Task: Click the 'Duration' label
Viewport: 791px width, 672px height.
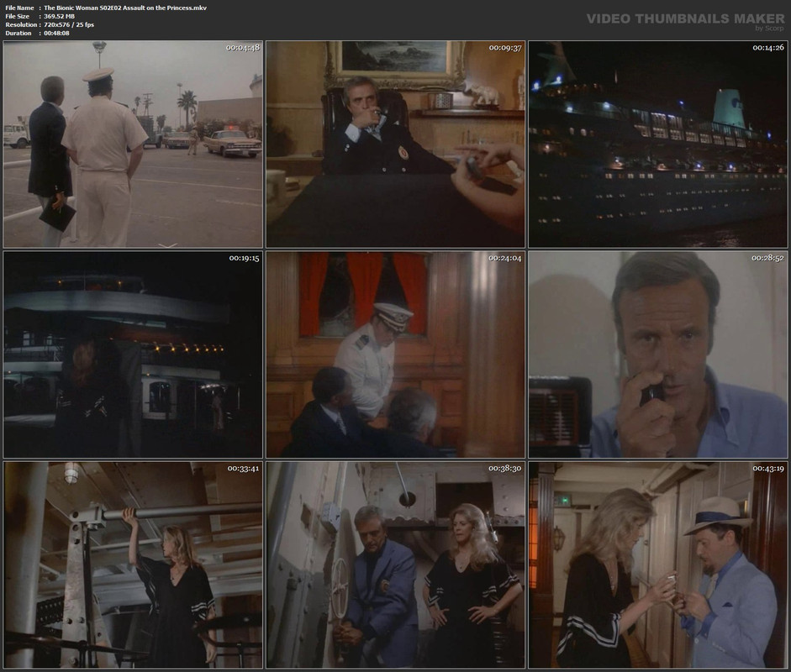Action: (x=18, y=34)
